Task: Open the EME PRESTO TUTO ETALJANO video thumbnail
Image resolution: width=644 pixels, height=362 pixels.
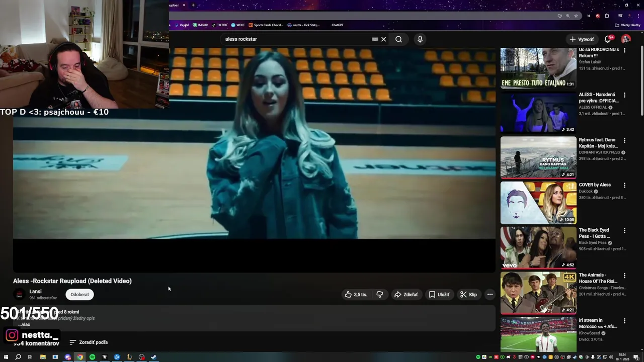Action: pyautogui.click(x=538, y=68)
